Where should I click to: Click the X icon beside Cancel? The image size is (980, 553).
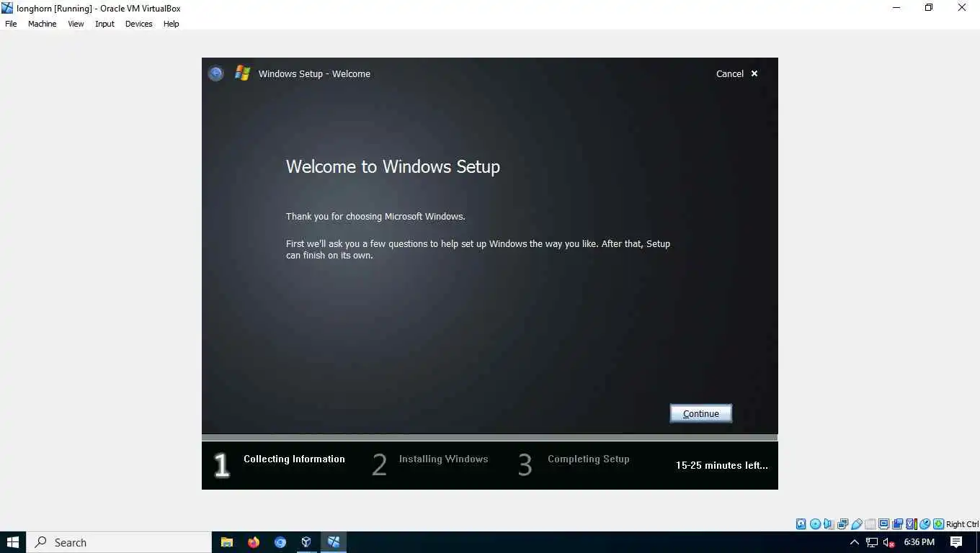754,73
